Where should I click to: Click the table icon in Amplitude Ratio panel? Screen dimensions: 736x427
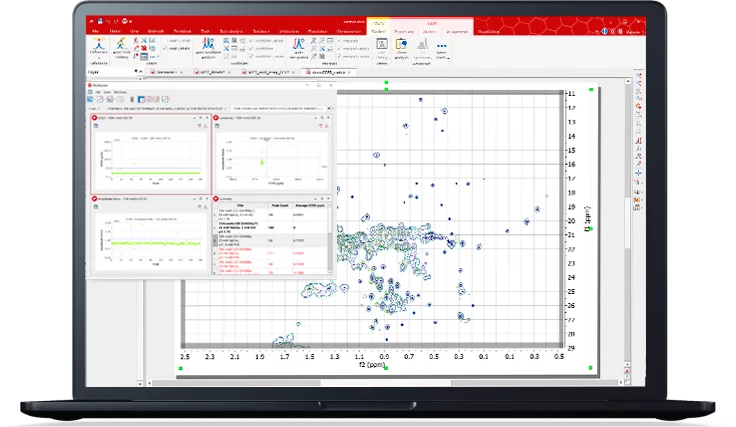coord(96,206)
